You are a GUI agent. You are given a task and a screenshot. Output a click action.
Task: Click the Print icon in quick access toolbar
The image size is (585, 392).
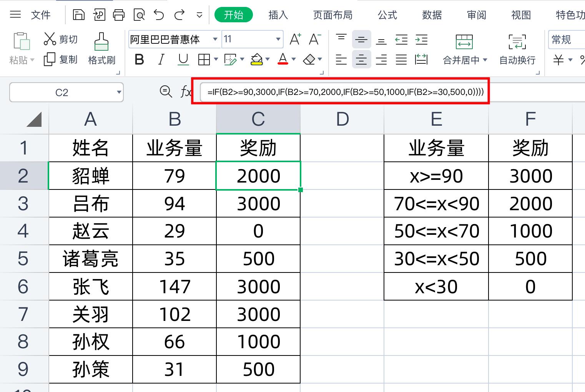[119, 14]
